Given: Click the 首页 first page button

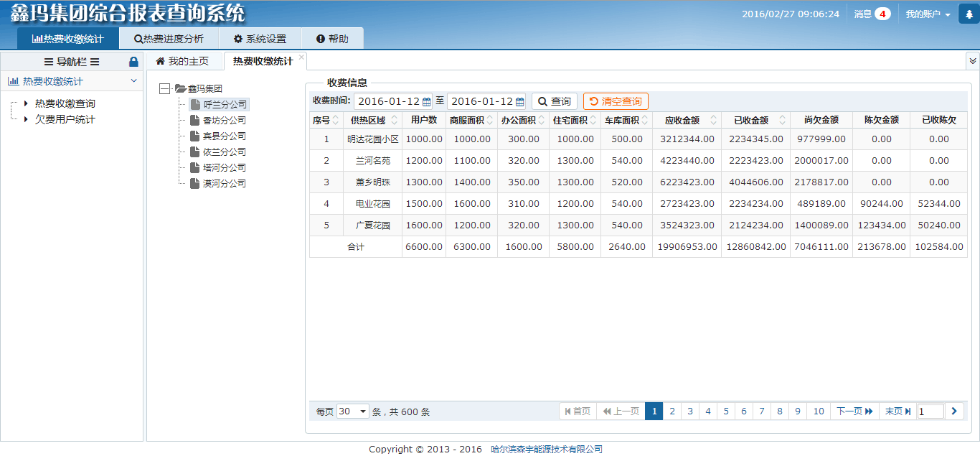Looking at the screenshot, I should (578, 411).
